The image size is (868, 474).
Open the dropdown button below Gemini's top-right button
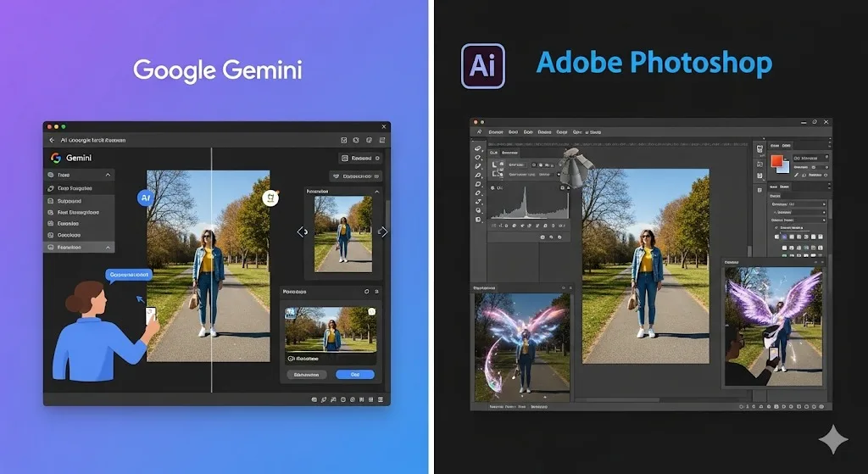coord(355,176)
